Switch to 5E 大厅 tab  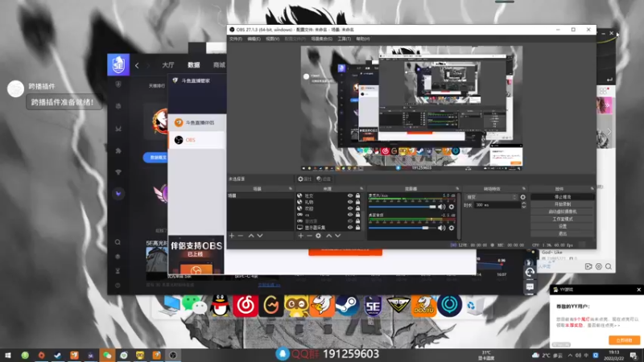(168, 65)
